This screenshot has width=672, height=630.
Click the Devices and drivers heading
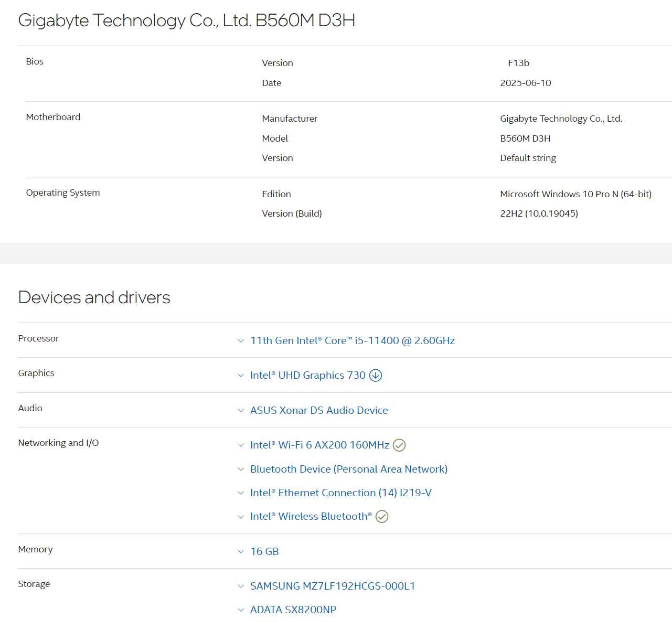[94, 297]
